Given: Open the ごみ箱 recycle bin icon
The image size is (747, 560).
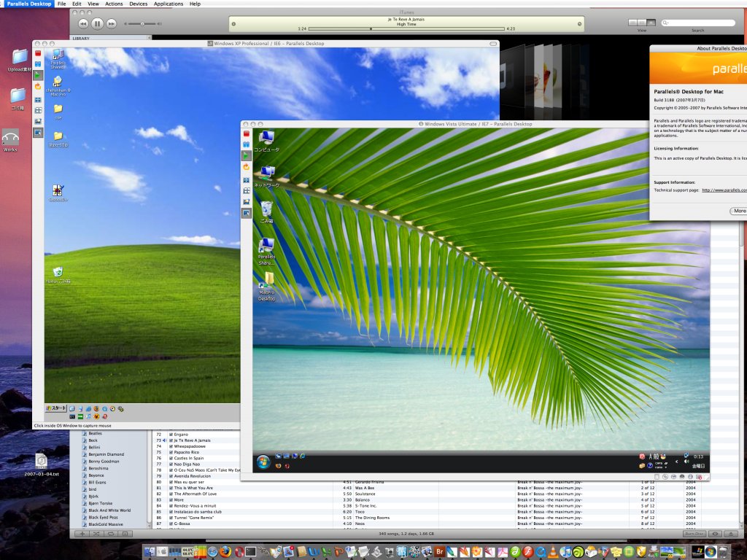Looking at the screenshot, I should (x=266, y=208).
